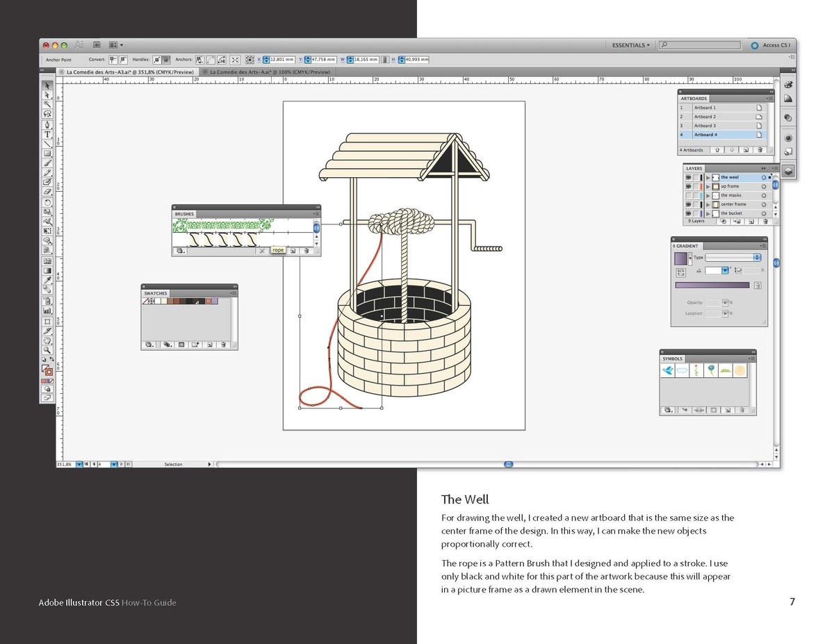This screenshot has height=644, width=834.
Task: Click the X coordinate input field
Action: pyautogui.click(x=281, y=60)
